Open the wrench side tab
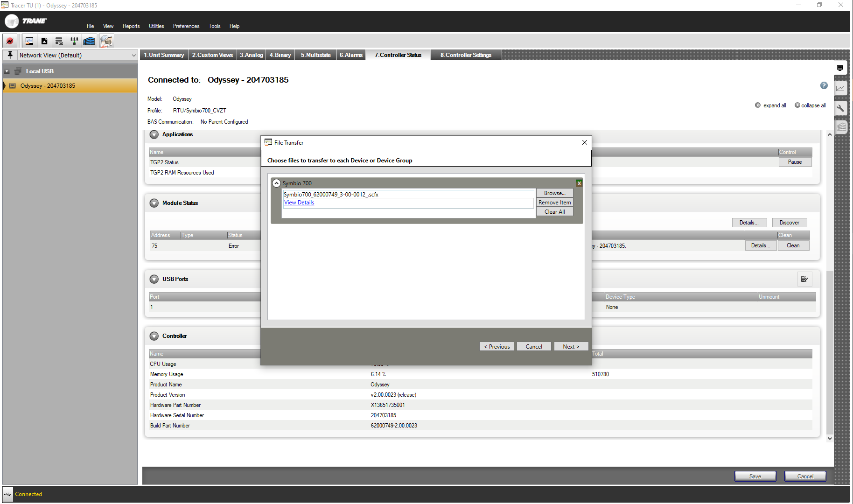The width and height of the screenshot is (853, 504). coord(840,108)
